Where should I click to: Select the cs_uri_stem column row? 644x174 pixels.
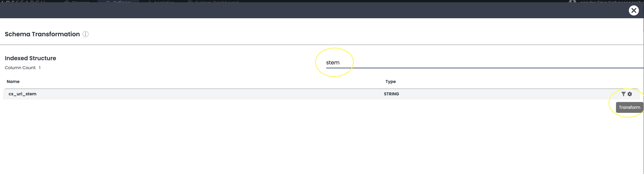(x=321, y=94)
